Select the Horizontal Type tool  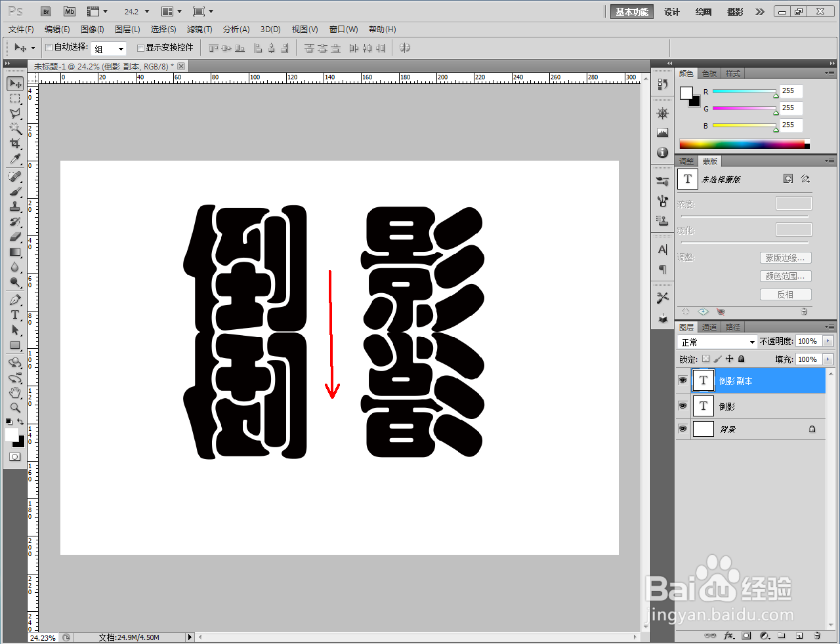point(14,315)
